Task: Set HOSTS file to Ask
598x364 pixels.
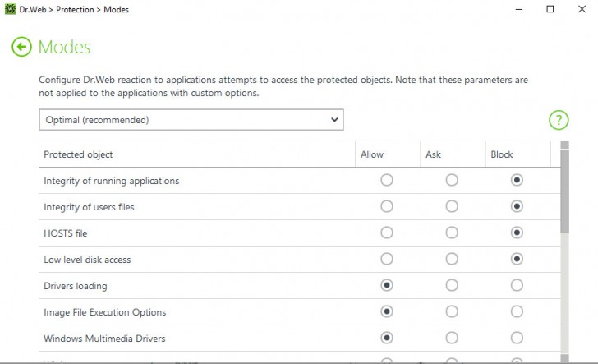Action: pos(452,233)
